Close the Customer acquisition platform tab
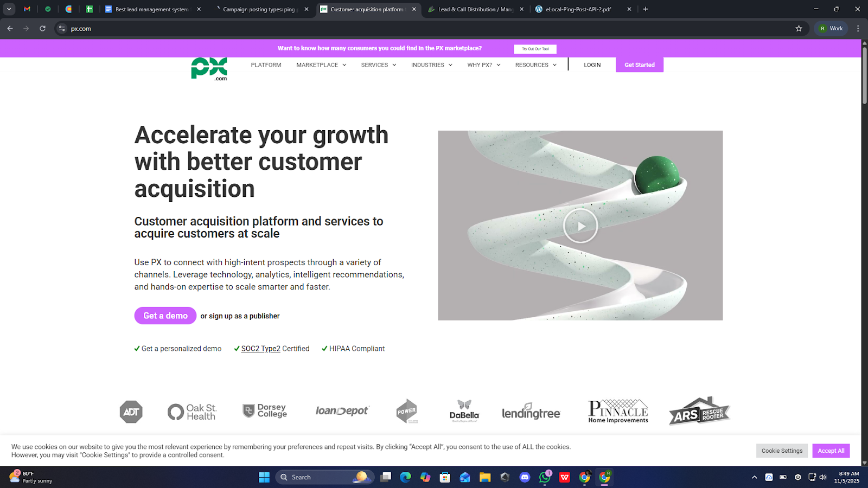868x488 pixels. click(414, 9)
